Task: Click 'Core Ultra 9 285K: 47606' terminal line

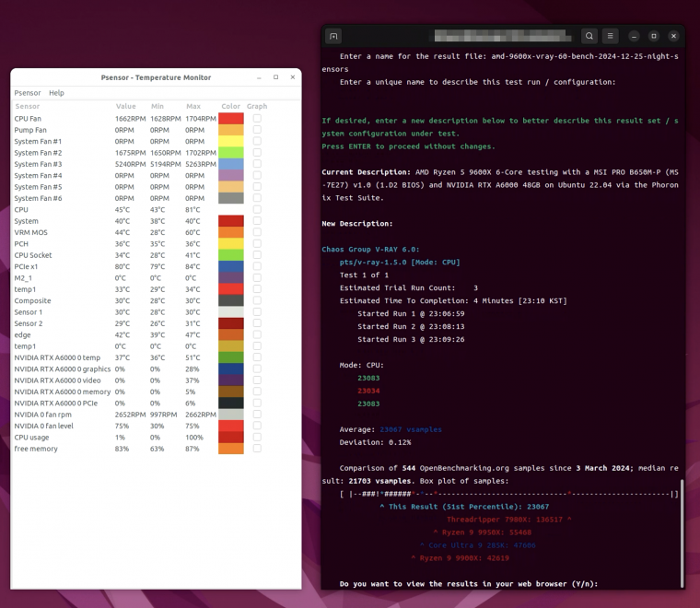Action: pyautogui.click(x=478, y=545)
